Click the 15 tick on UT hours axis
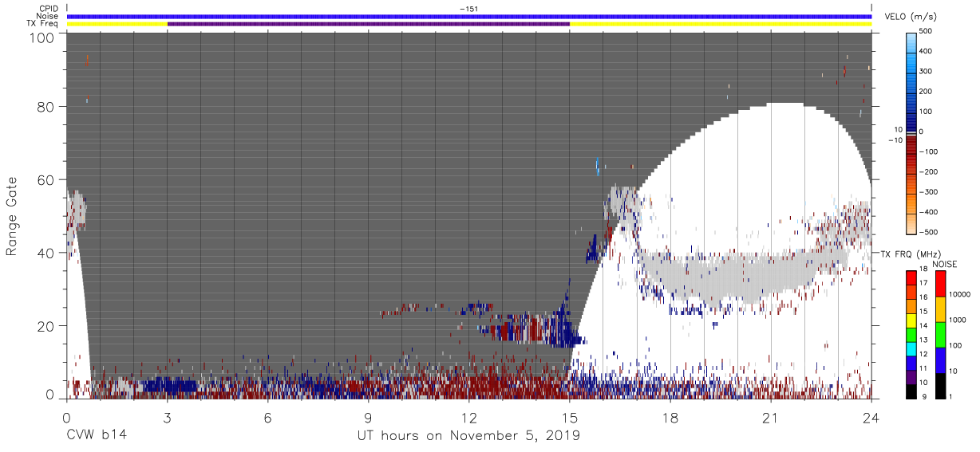 tap(570, 417)
